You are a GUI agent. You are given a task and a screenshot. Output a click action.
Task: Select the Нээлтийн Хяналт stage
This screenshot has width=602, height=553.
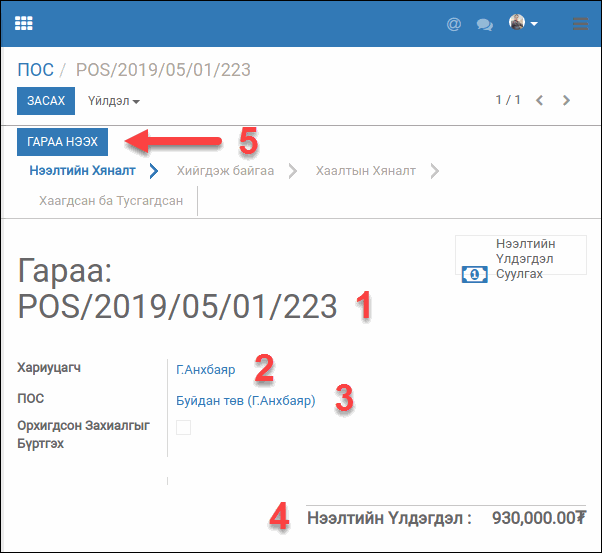click(82, 171)
